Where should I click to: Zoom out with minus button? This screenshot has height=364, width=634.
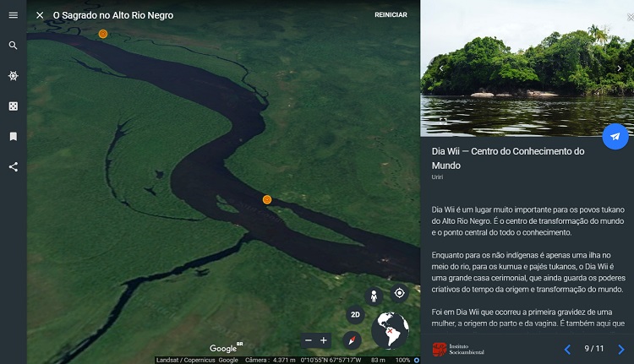tap(309, 340)
